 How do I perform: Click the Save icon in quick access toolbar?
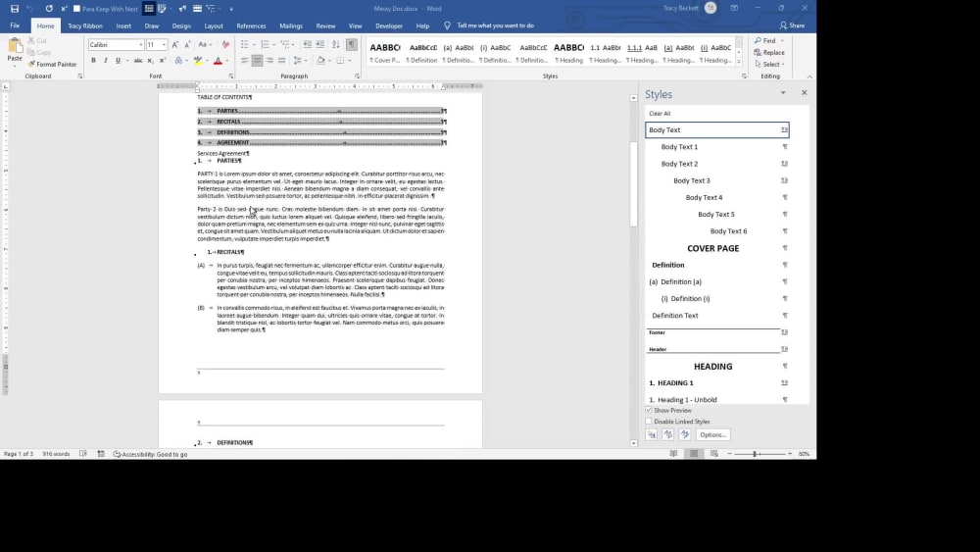pyautogui.click(x=15, y=9)
